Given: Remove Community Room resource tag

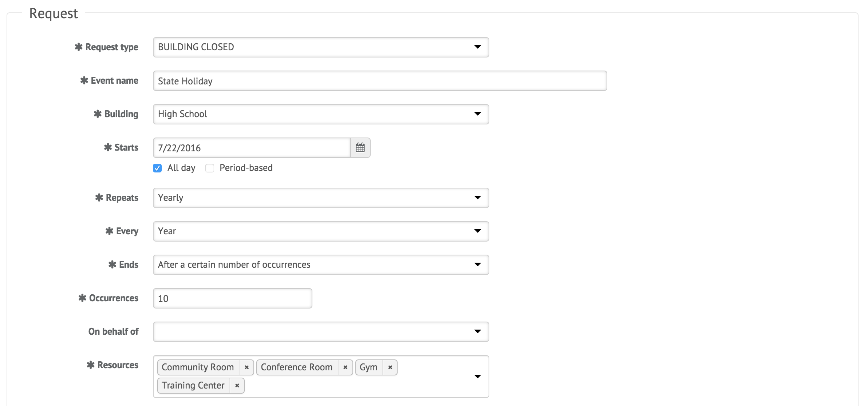Looking at the screenshot, I should click(x=246, y=367).
